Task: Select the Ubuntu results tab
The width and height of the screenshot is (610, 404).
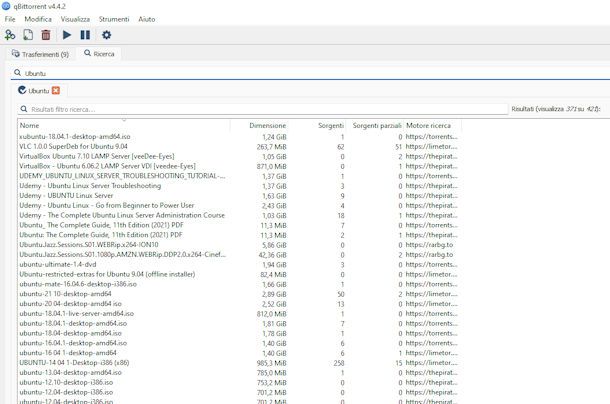Action: (x=39, y=91)
